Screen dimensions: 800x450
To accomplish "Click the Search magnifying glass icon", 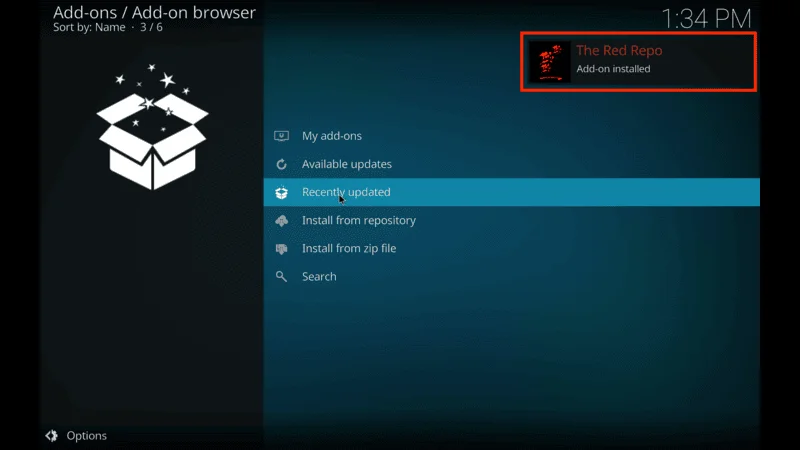I will (281, 276).
